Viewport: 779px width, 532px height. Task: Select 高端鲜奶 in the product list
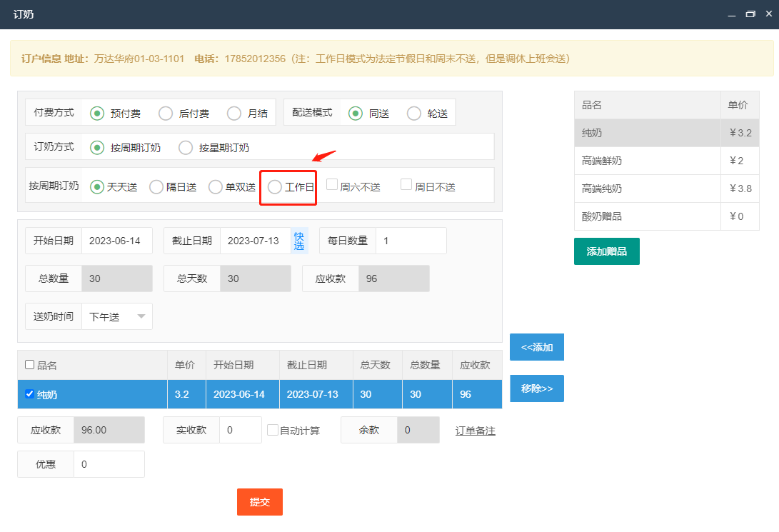coord(602,161)
